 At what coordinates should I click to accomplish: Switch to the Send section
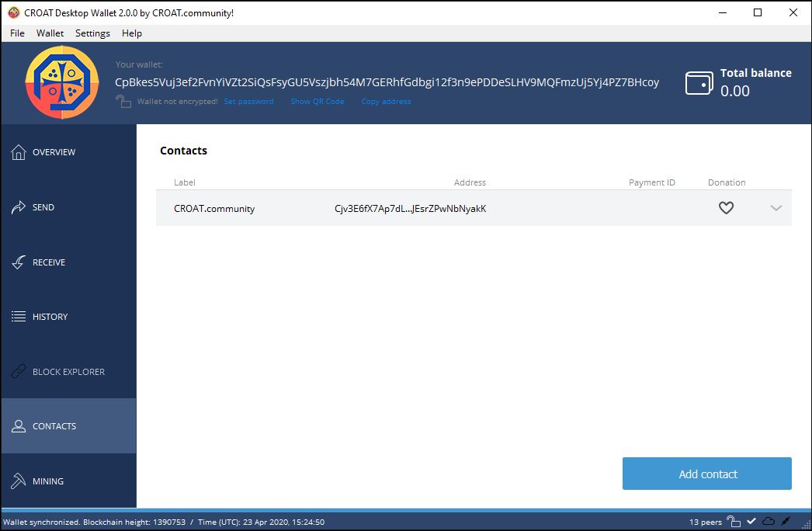68,207
